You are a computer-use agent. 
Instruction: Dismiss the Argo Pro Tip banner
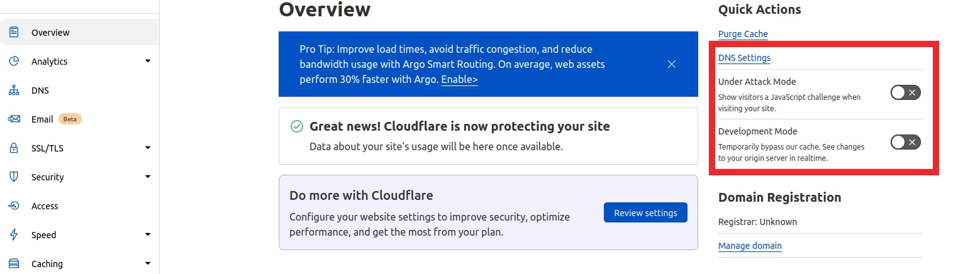pyautogui.click(x=672, y=64)
